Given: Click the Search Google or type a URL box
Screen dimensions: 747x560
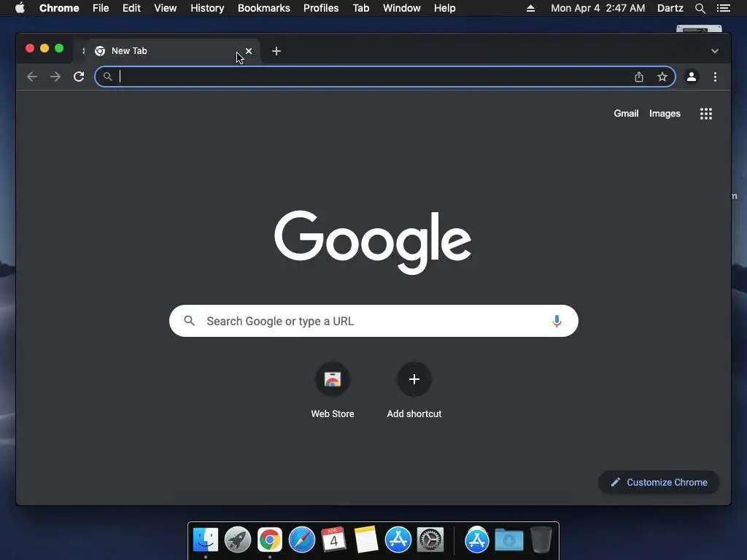Looking at the screenshot, I should [373, 321].
